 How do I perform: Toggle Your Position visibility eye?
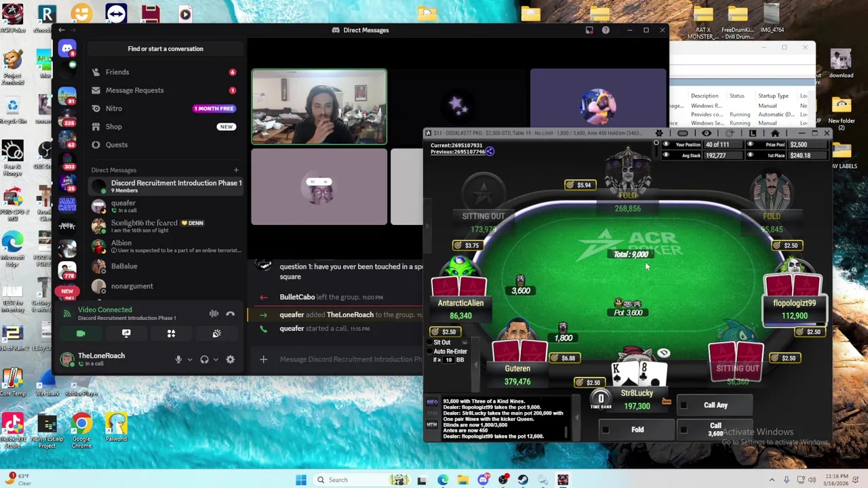tap(666, 144)
